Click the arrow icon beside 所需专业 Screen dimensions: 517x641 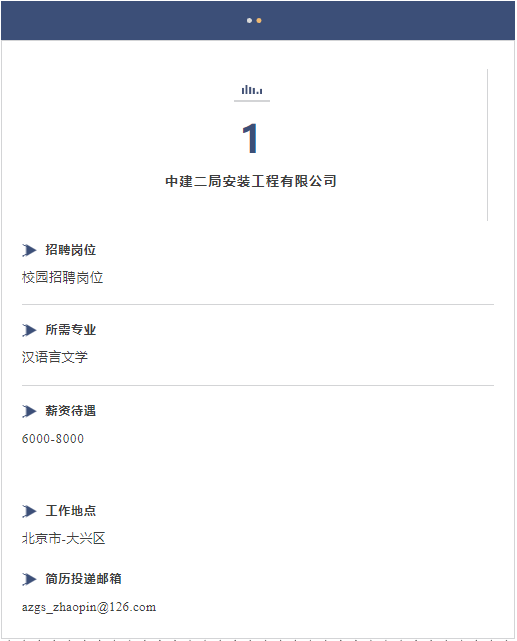pos(29,330)
